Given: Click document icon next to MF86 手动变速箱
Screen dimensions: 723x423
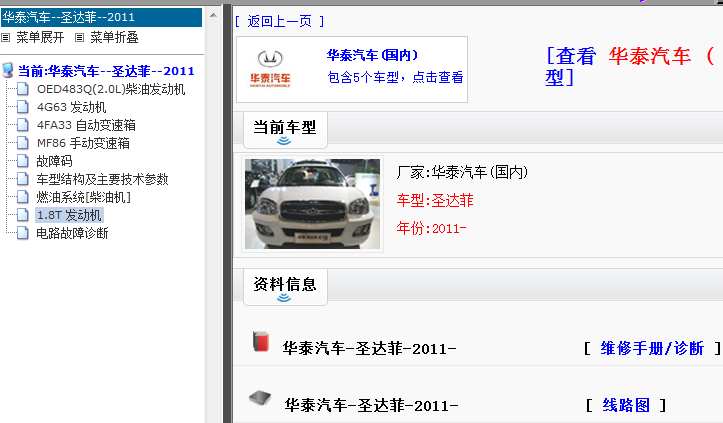Looking at the screenshot, I should [23, 143].
